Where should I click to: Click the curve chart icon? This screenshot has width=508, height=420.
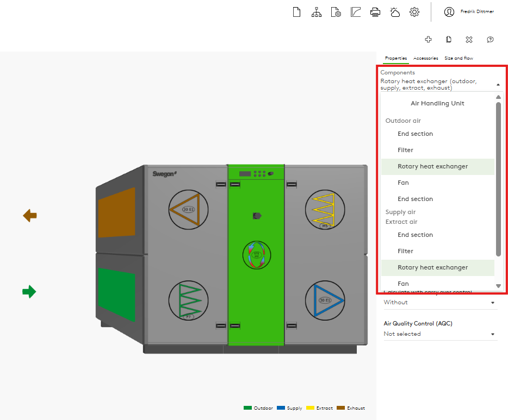356,12
